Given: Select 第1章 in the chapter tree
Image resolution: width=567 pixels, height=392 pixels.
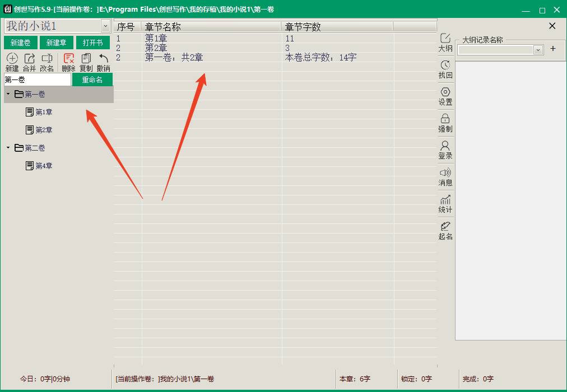Looking at the screenshot, I should click(44, 113).
